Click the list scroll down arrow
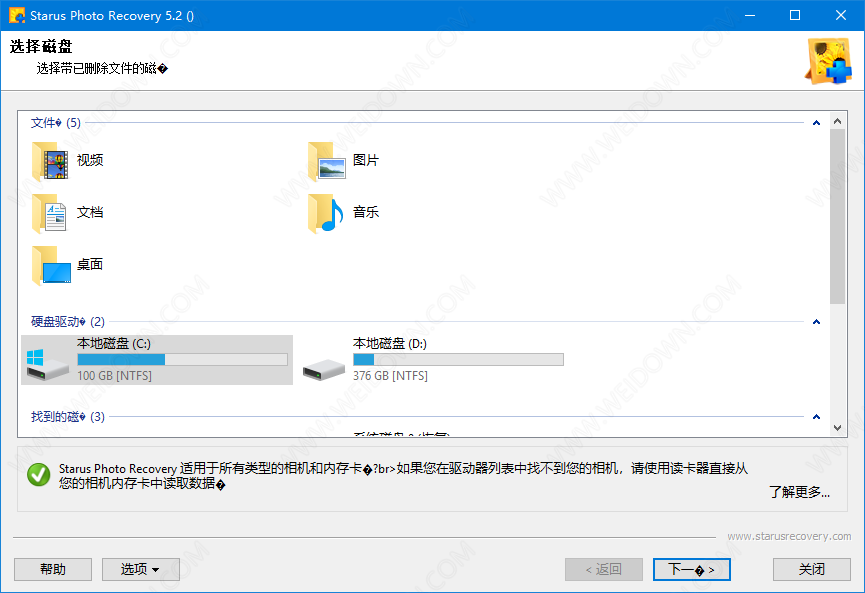Screen dimensions: 865x593 [x=837, y=428]
